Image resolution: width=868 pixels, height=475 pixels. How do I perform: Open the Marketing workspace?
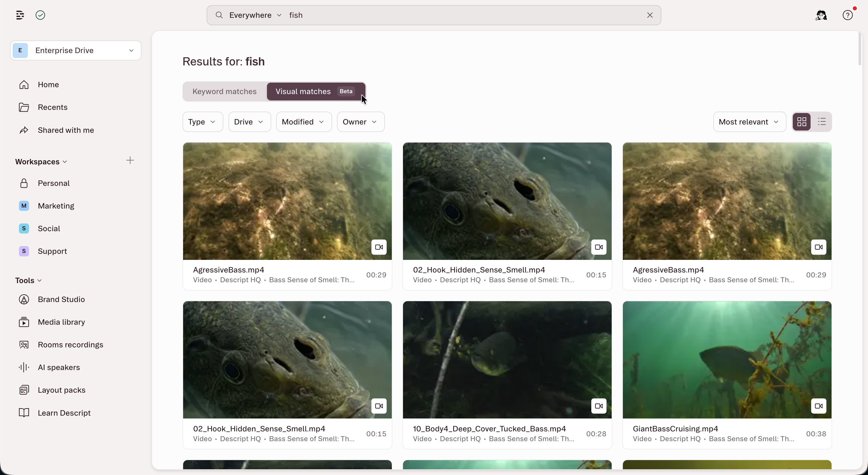[56, 206]
